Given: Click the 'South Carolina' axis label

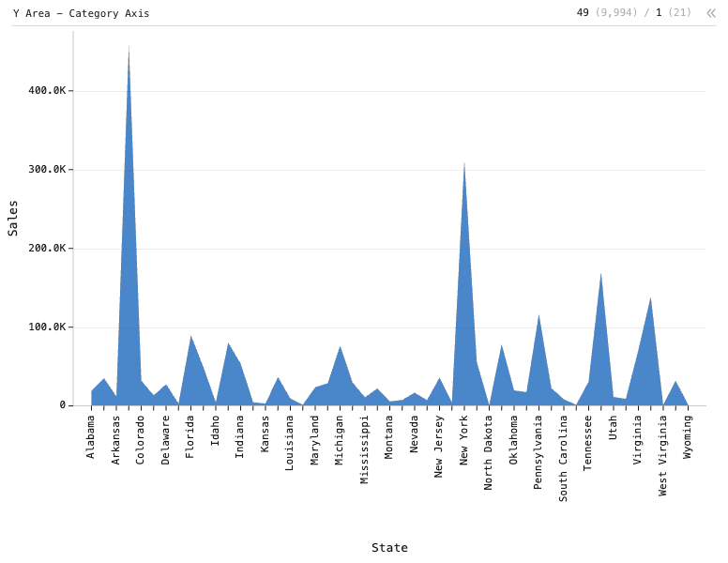Looking at the screenshot, I should [x=563, y=459].
